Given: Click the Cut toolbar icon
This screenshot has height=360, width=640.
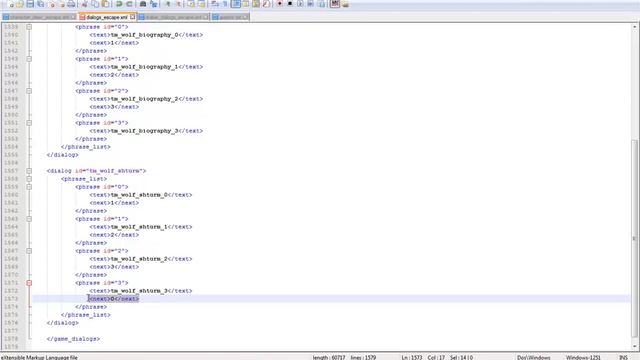Looking at the screenshot, I should pyautogui.click(x=85, y=4).
